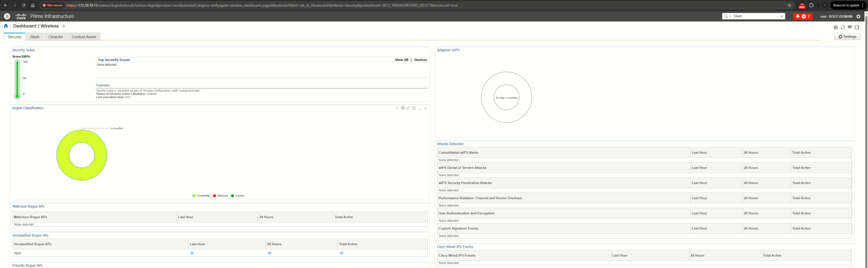Click the Custom Signature Events header

point(458,228)
